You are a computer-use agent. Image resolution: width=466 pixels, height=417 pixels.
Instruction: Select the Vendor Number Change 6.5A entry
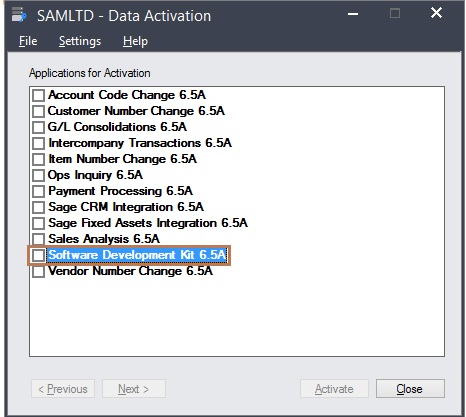(130, 271)
